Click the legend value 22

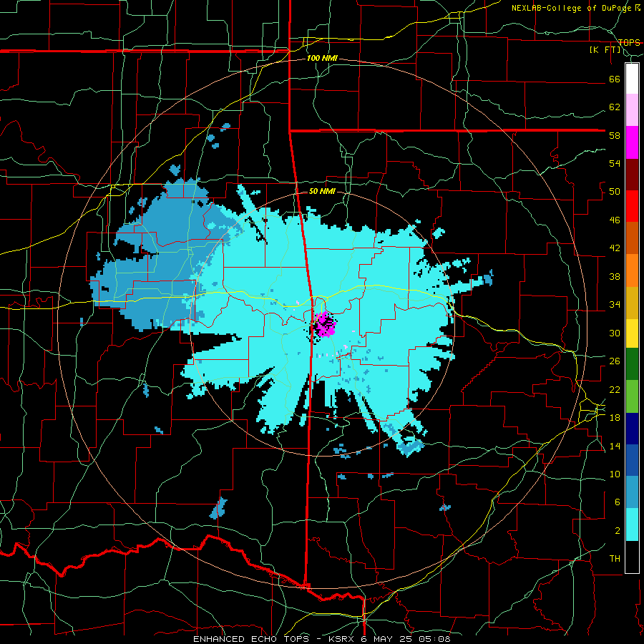615,389
